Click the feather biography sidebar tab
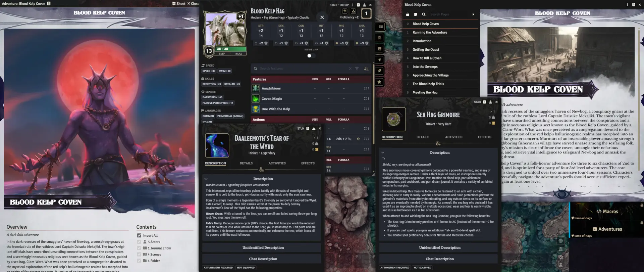 [380, 71]
